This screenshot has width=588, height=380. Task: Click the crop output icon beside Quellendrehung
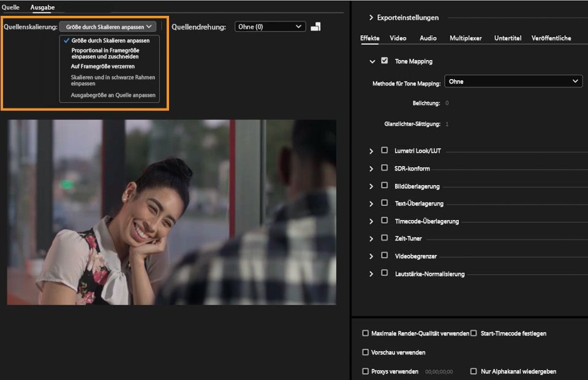pyautogui.click(x=316, y=26)
